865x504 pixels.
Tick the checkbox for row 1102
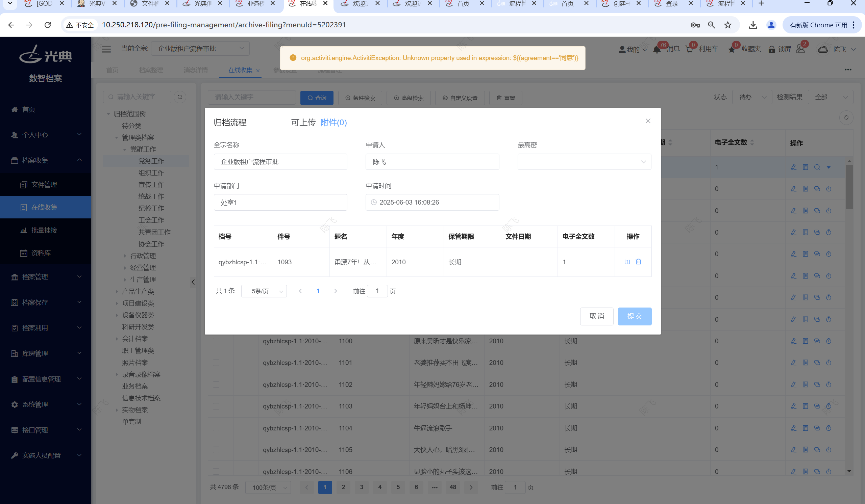tap(216, 384)
